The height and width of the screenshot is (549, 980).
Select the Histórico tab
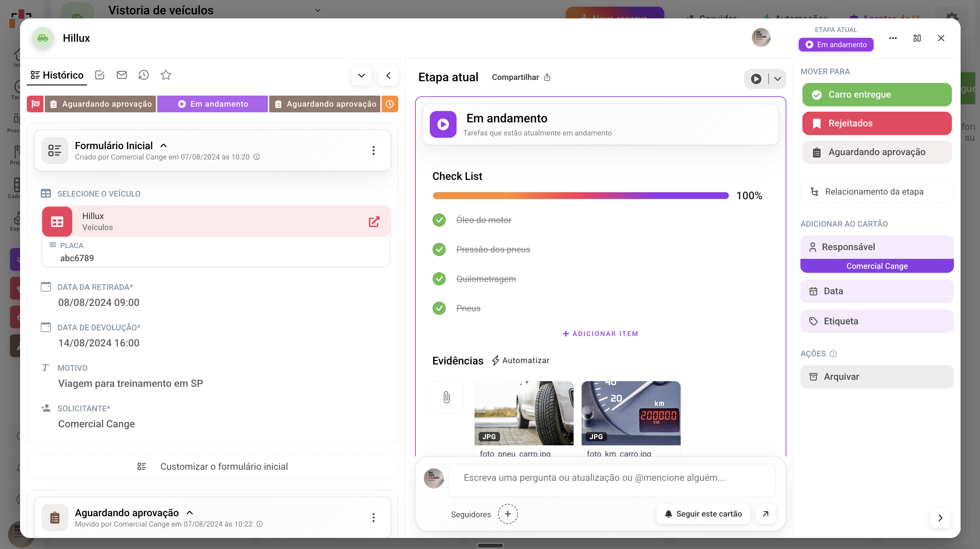click(x=57, y=75)
